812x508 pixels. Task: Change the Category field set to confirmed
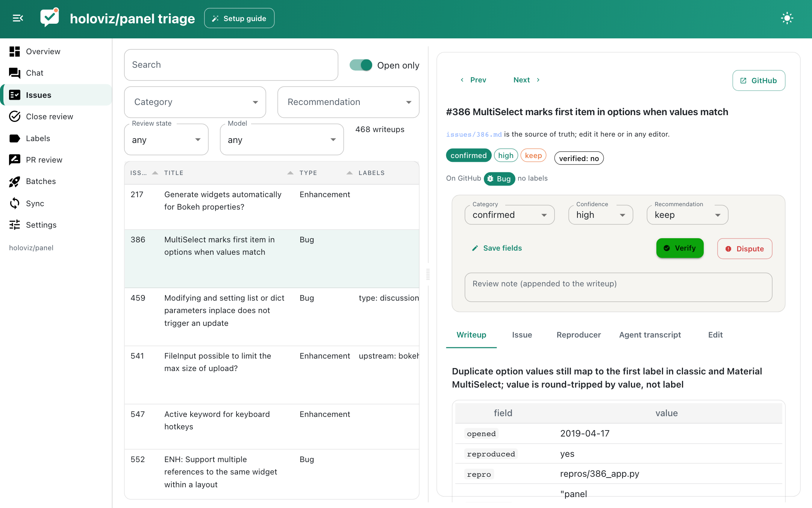(509, 215)
